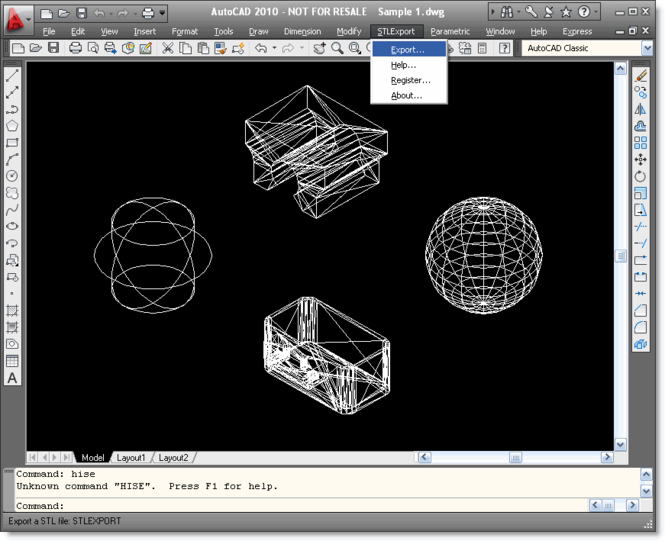Select the Fillet modify tool

pos(640,327)
